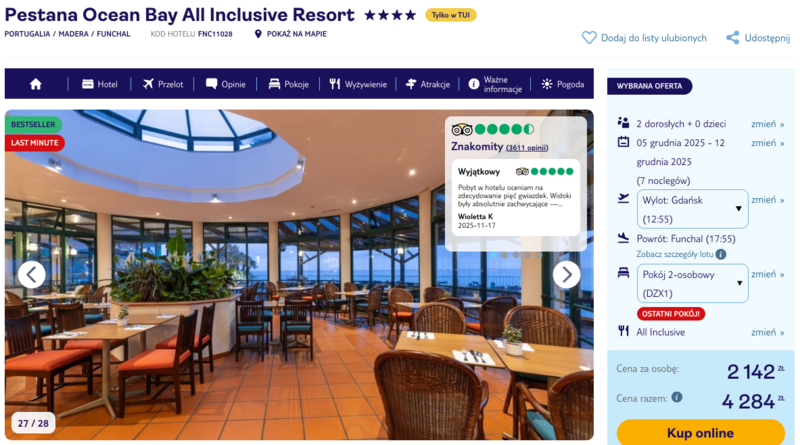Expand the Pokój 2-osobowy room dropdown

pyautogui.click(x=692, y=284)
